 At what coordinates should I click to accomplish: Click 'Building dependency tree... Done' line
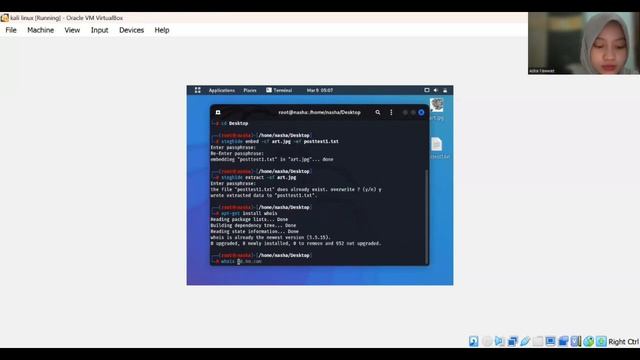253,225
